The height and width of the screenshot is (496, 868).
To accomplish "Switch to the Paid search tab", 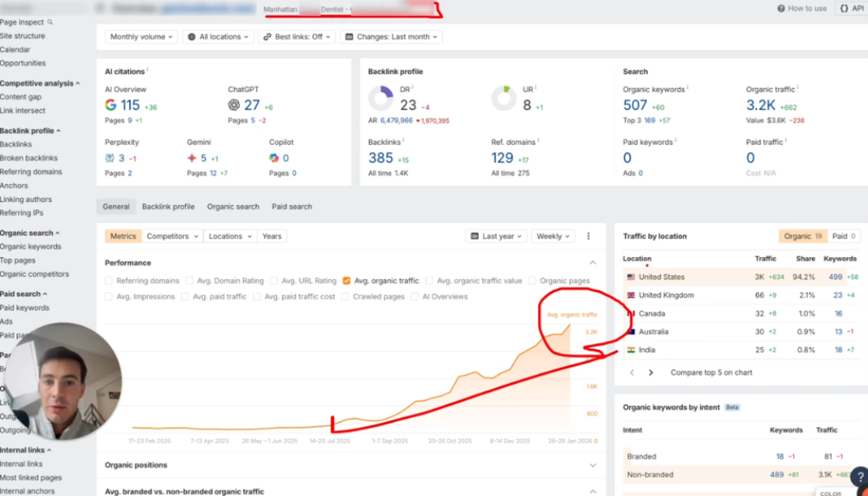I will coord(292,207).
